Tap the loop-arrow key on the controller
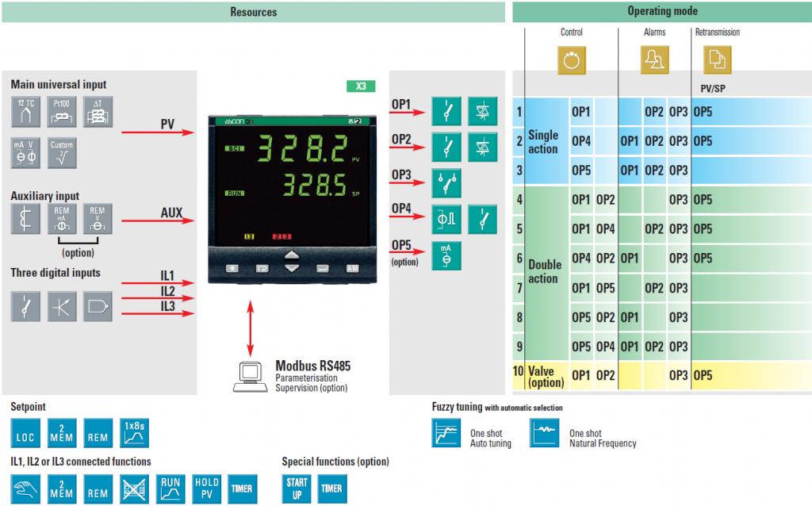 [x=262, y=268]
